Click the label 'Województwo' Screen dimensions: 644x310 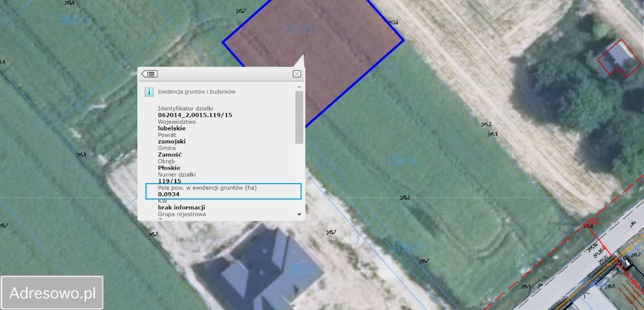coord(177,122)
